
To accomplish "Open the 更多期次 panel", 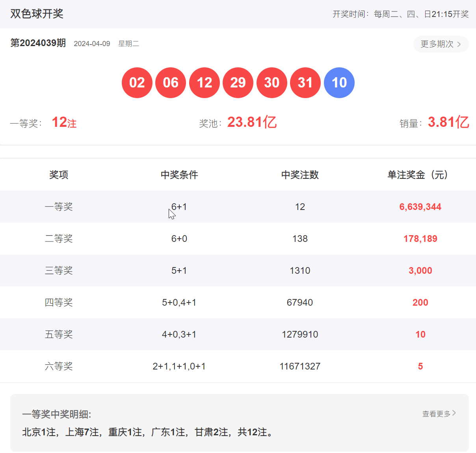I will click(x=437, y=44).
